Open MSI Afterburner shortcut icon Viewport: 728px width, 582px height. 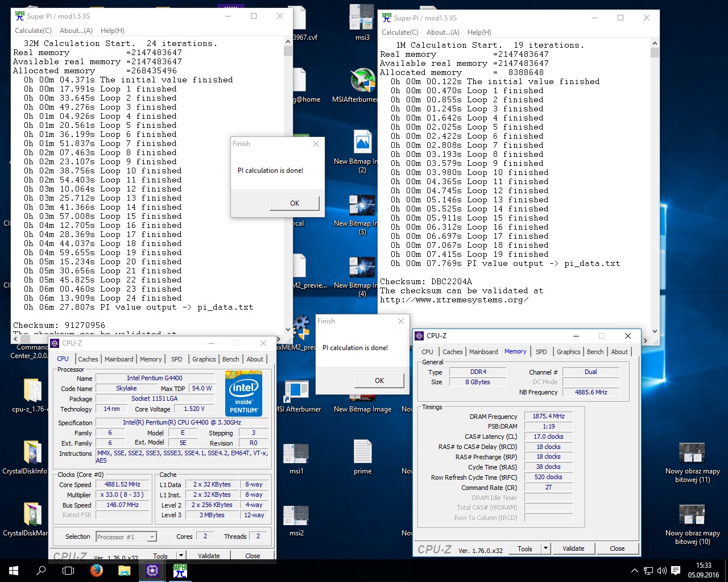coord(298,396)
